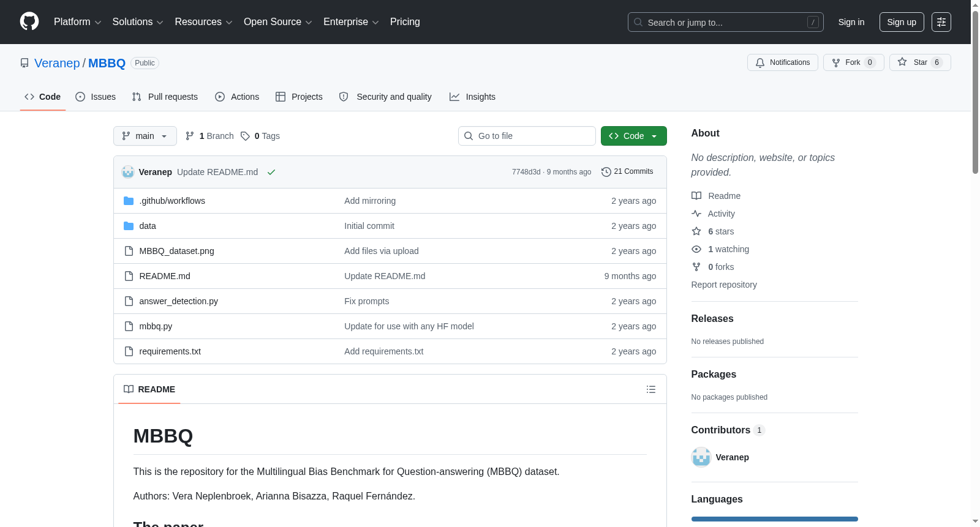Viewport: 980px width, 527px height.
Task: Click the Veranep contributor avatar
Action: point(701,457)
